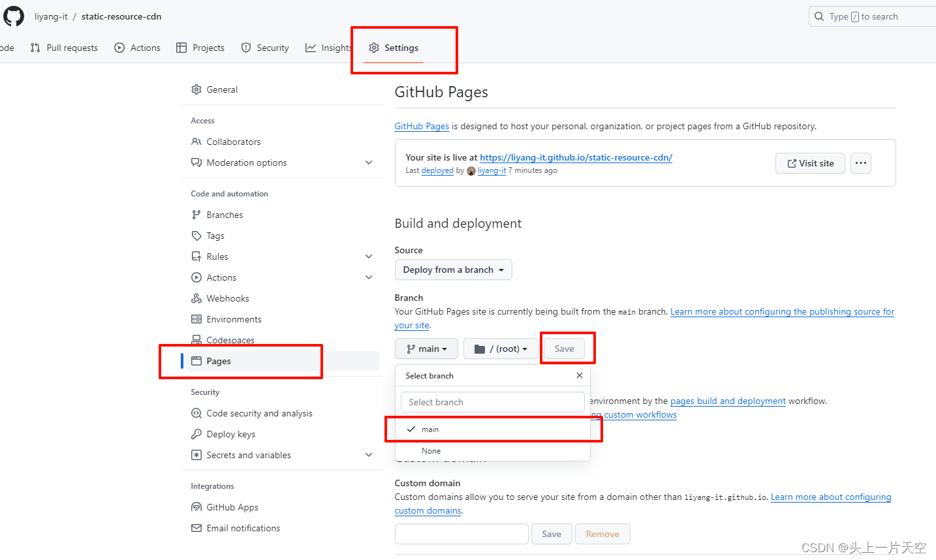Open the Insights tab
936x560 pixels.
click(x=329, y=48)
